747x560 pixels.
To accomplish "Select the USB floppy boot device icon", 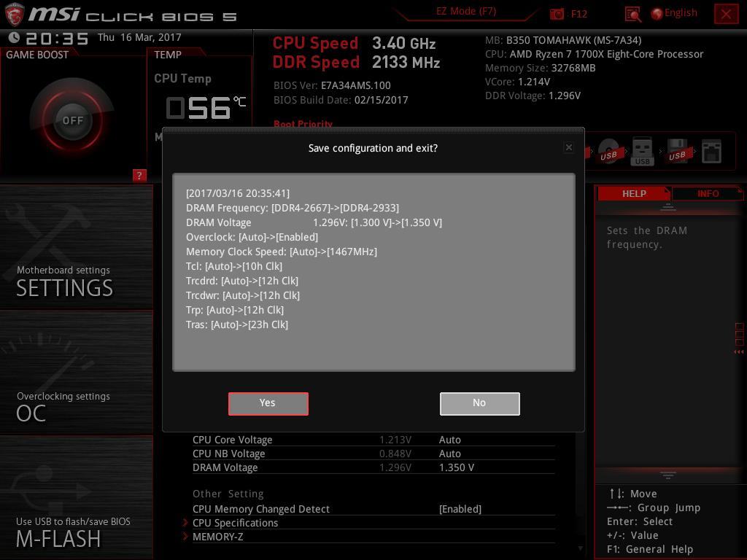I will click(677, 152).
